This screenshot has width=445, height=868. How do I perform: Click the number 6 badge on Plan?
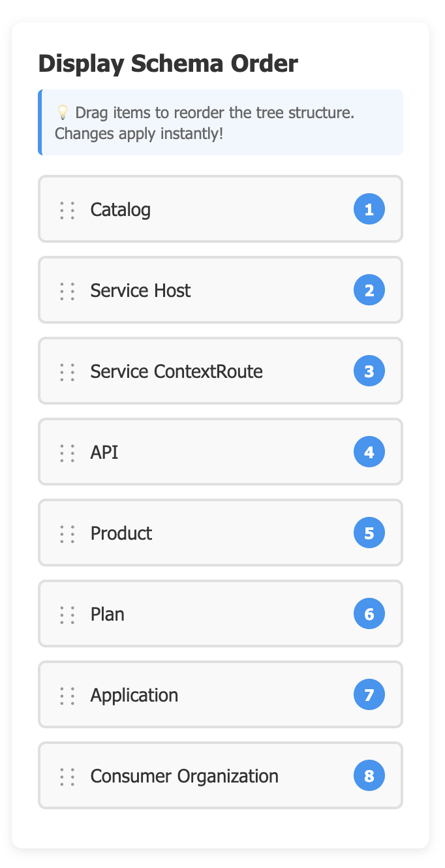[369, 614]
